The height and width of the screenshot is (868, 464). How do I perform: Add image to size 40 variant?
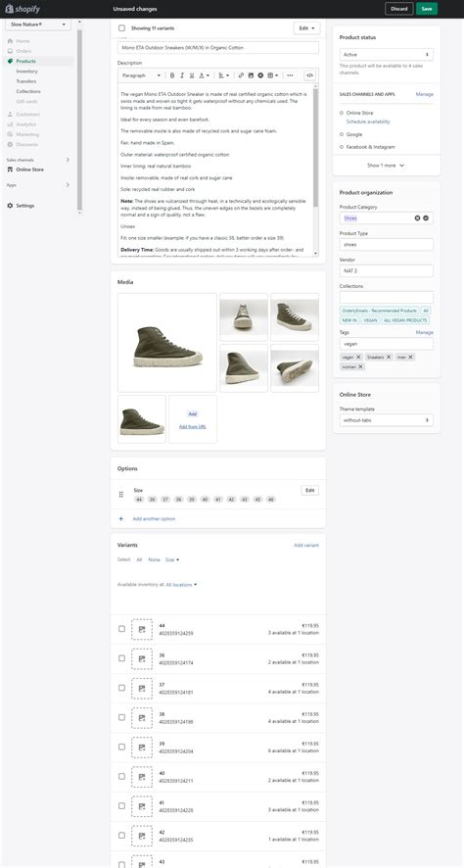tap(142, 777)
